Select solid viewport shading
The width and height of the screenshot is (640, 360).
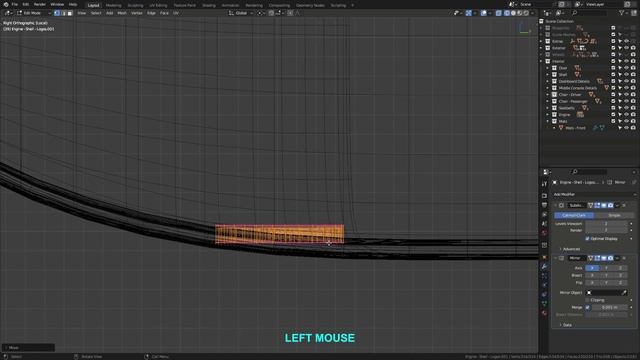pos(513,13)
